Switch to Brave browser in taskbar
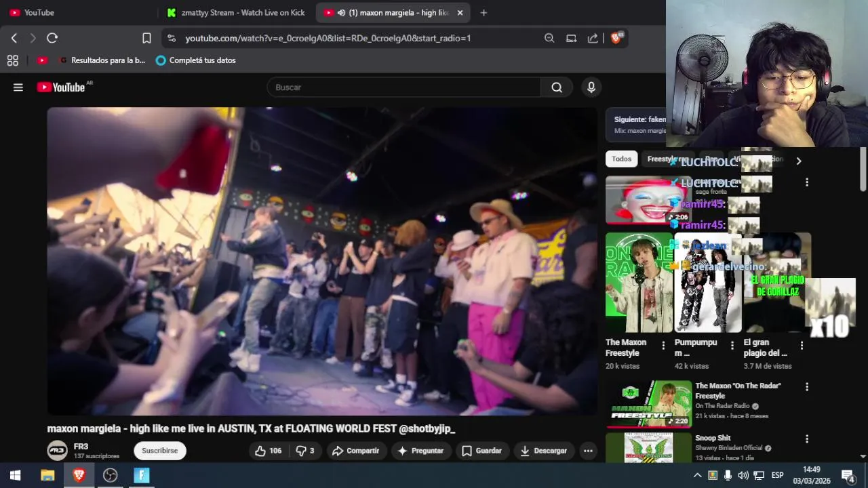The image size is (868, 488). pos(79,475)
